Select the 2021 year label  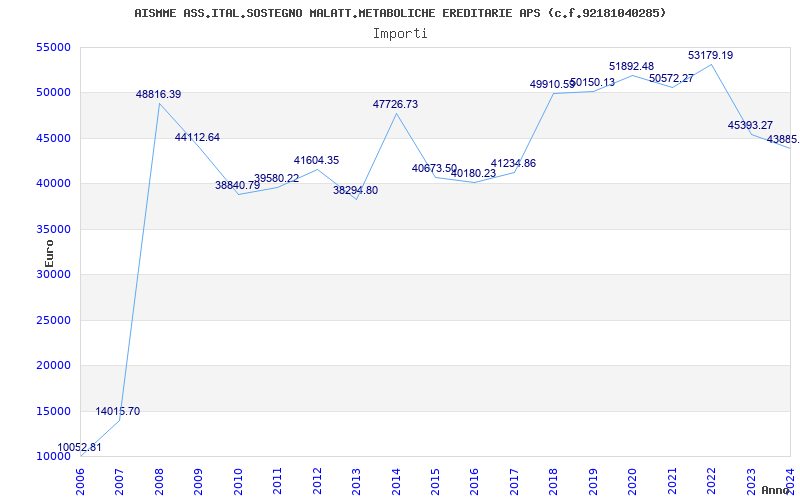[x=672, y=482]
